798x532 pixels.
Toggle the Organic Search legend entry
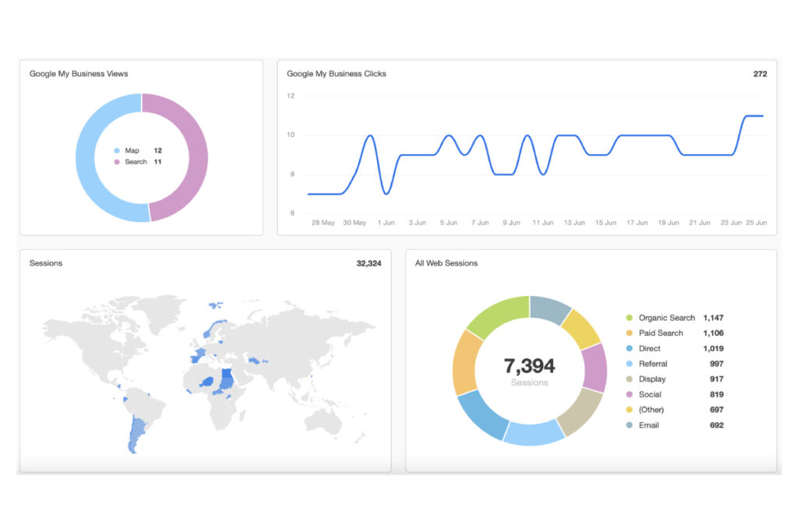(666, 318)
